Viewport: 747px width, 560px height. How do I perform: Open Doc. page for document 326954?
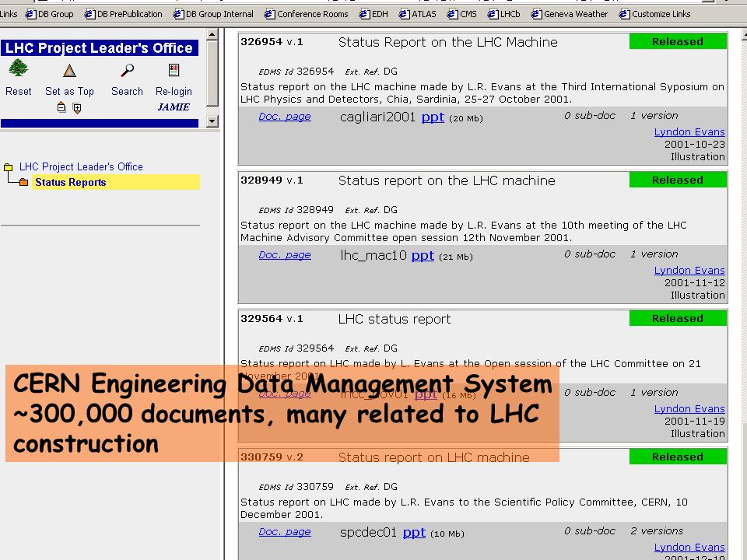point(285,117)
